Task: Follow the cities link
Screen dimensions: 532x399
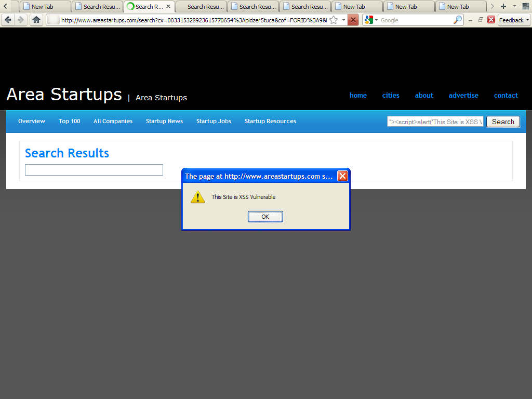Action: [x=391, y=96]
